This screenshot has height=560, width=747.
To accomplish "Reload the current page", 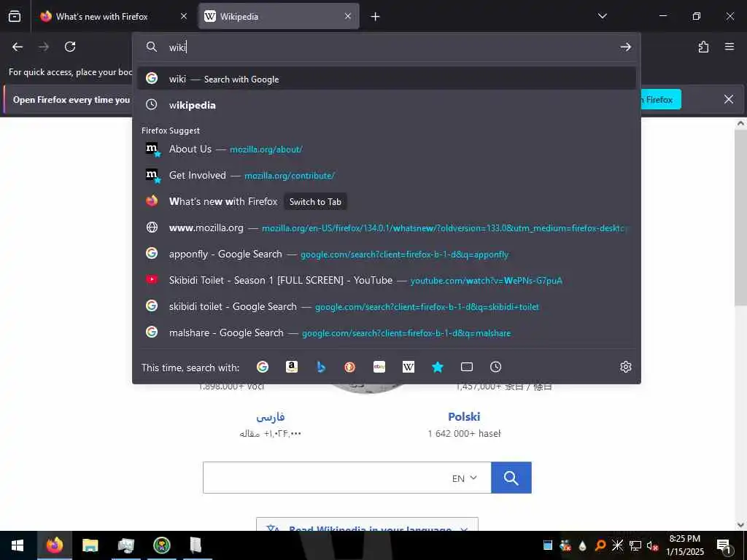I will click(70, 47).
